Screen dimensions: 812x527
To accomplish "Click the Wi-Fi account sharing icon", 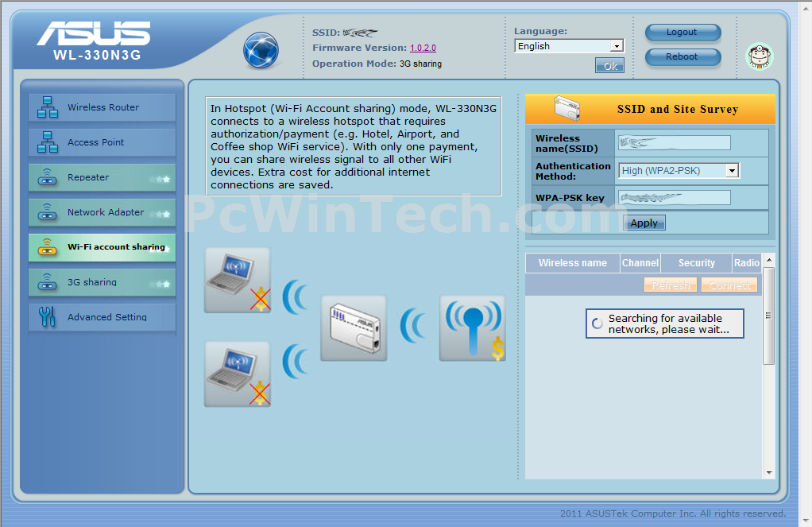I will 47,247.
